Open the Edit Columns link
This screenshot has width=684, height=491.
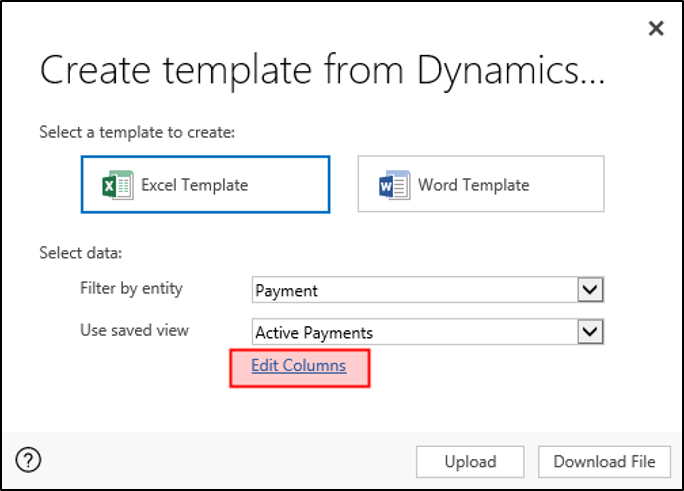298,366
